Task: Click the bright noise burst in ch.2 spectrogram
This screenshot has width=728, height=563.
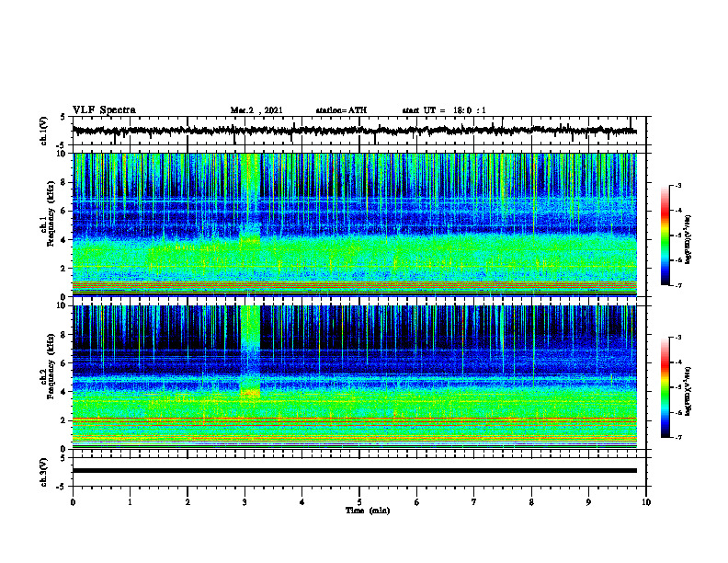Action: tap(250, 351)
